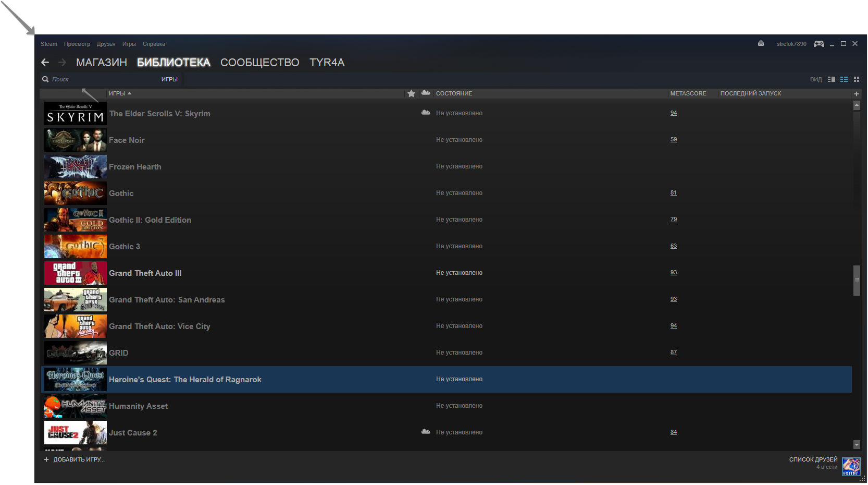Click the scrollbar up arrow
This screenshot has height=485, width=868.
click(857, 105)
